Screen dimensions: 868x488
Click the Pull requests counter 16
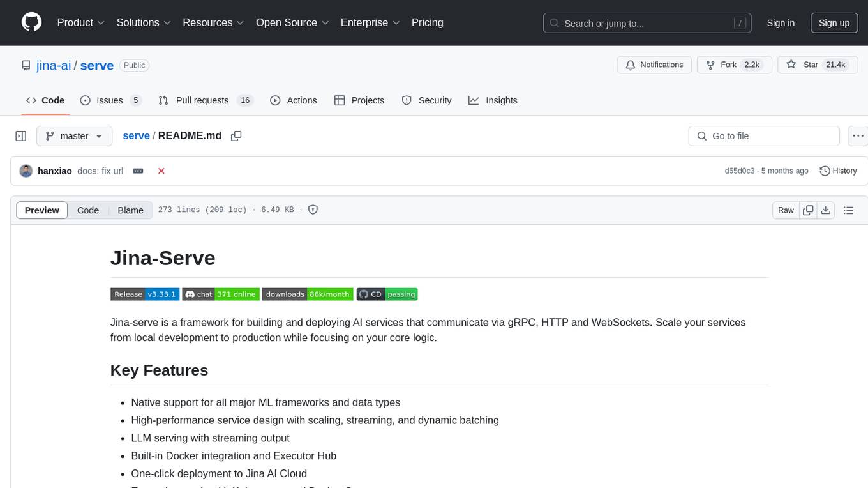(245, 100)
